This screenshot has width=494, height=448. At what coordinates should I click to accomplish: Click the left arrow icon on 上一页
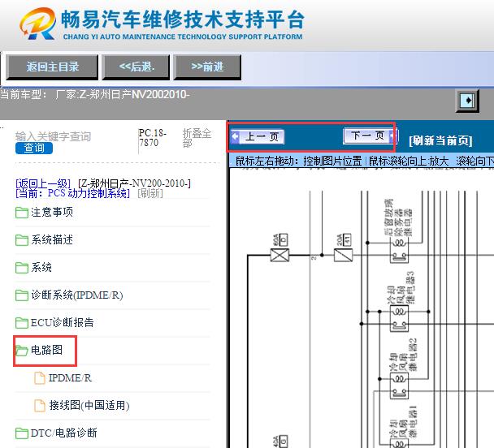coord(236,136)
